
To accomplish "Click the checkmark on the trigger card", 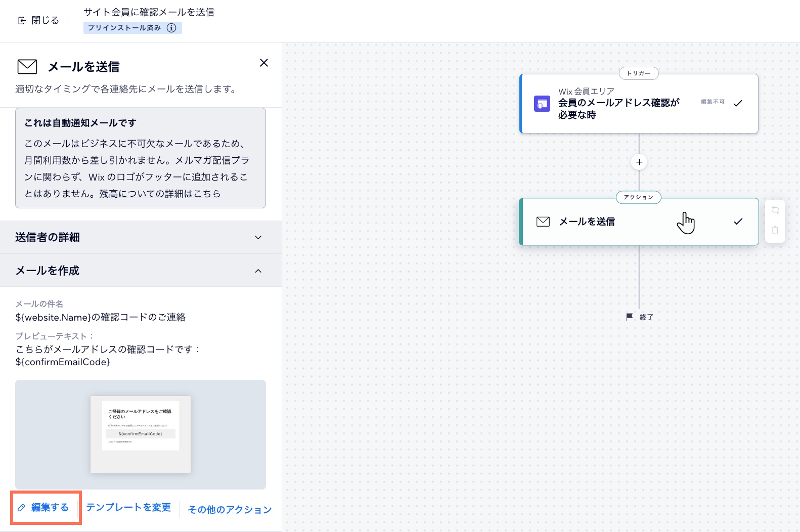I will pyautogui.click(x=738, y=103).
